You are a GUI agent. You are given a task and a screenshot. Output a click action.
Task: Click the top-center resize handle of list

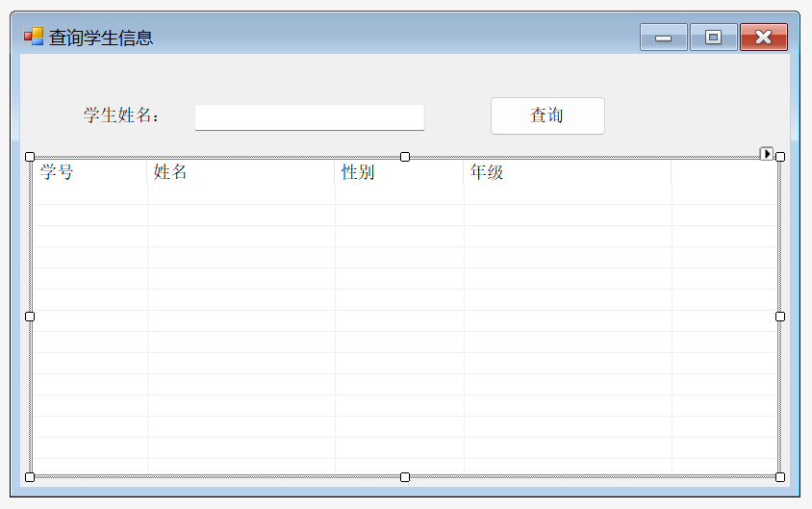tap(405, 157)
